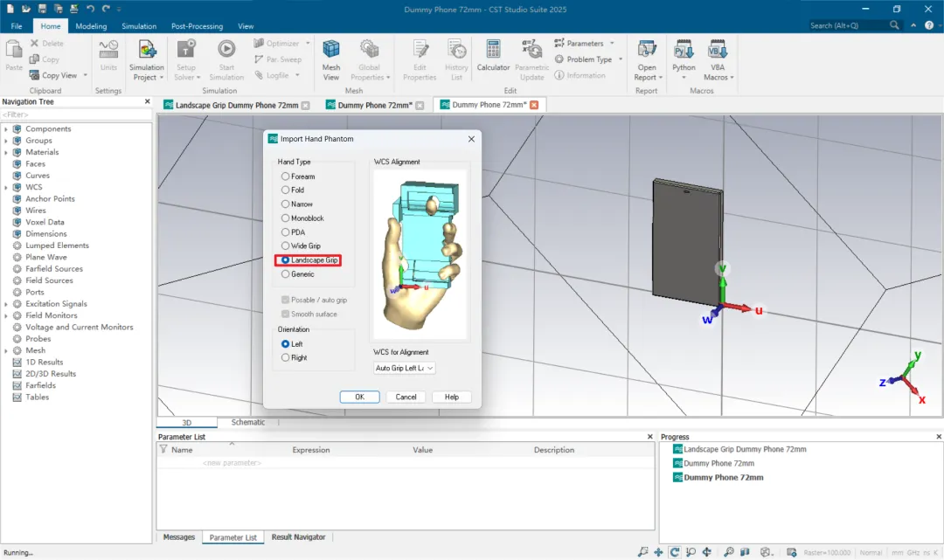Click the Undo icon in title bar
This screenshot has height=560, width=944.
pyautogui.click(x=90, y=9)
